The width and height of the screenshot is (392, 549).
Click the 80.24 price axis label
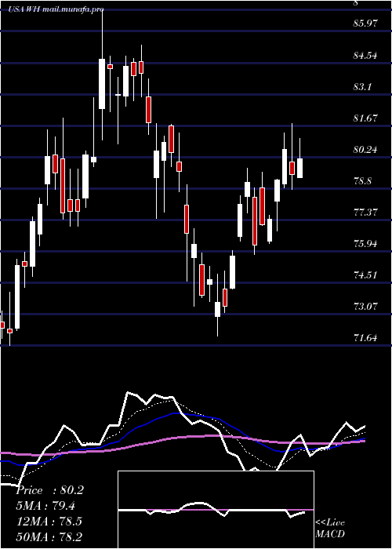(366, 150)
